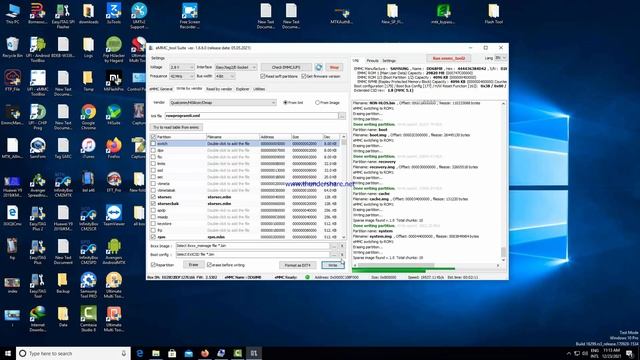
Task: Open UFI Android ToolBox shortcut
Action: (38, 49)
